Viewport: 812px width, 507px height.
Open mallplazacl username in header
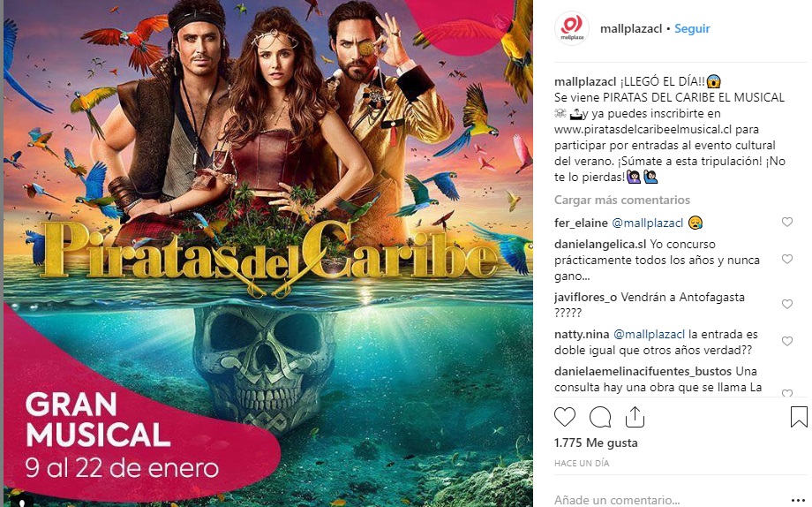click(x=631, y=28)
